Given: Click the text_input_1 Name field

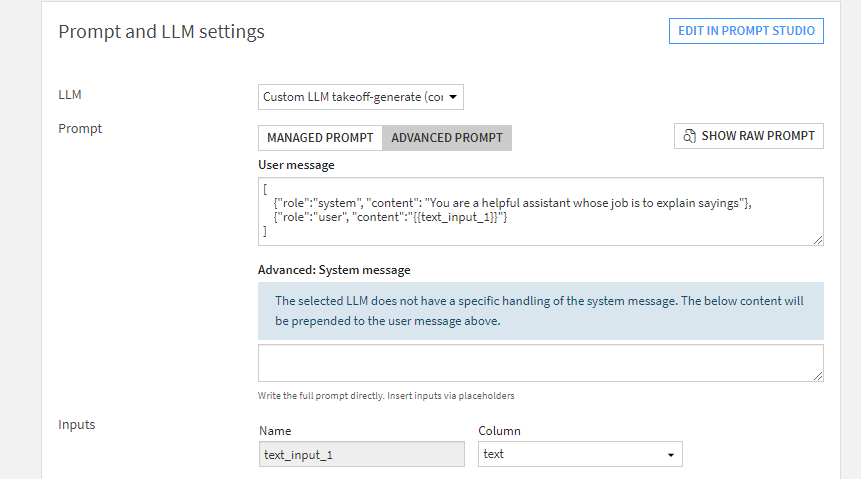Looking at the screenshot, I should 361,454.
